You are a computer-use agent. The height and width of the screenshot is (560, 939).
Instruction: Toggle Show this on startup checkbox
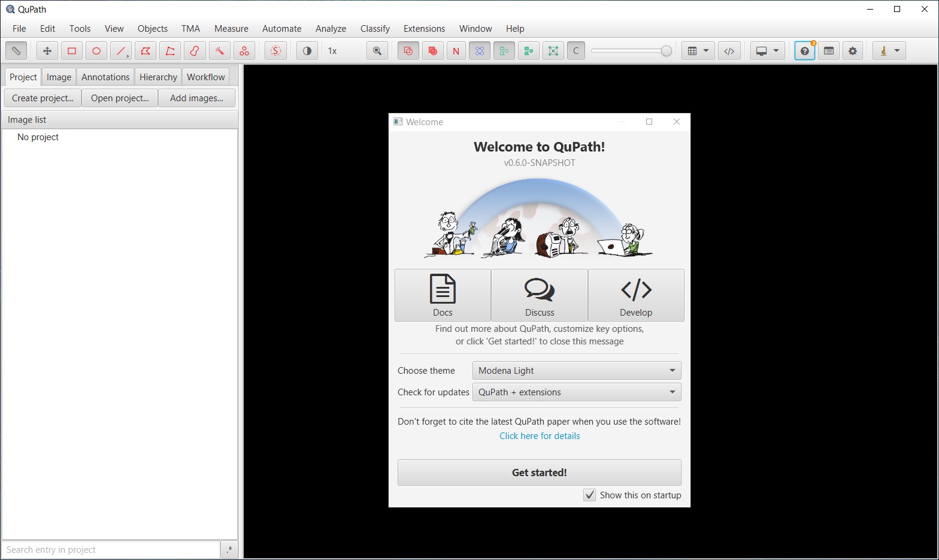point(590,495)
